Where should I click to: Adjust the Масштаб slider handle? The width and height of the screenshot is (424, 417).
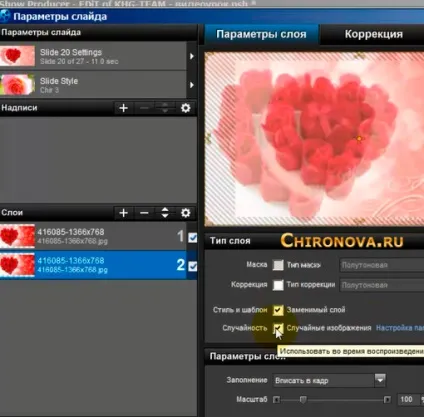pos(303,399)
